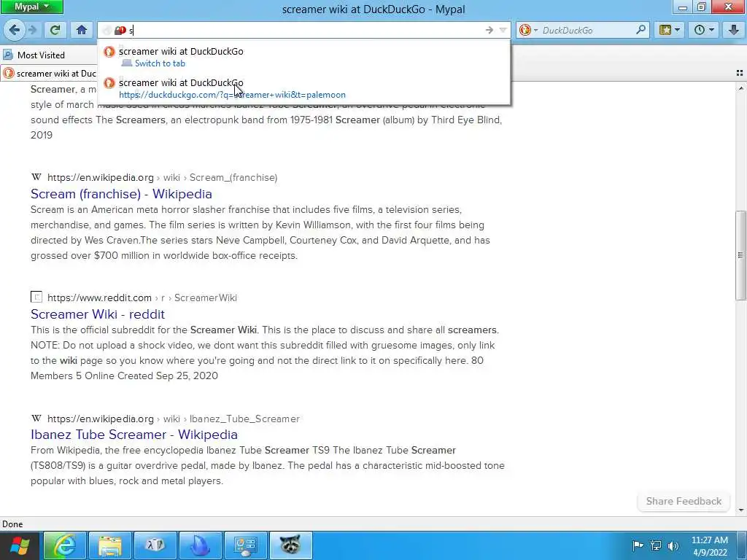Image resolution: width=747 pixels, height=560 pixels.
Task: Switch to the Mypal raccoon taskbar icon
Action: (x=290, y=545)
